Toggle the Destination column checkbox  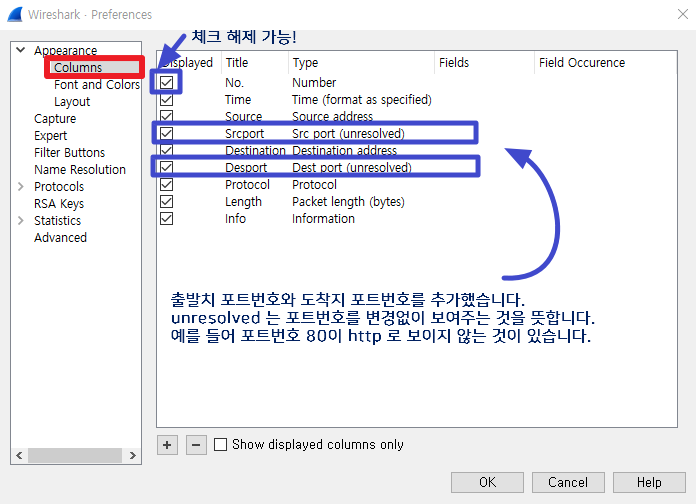click(x=166, y=150)
